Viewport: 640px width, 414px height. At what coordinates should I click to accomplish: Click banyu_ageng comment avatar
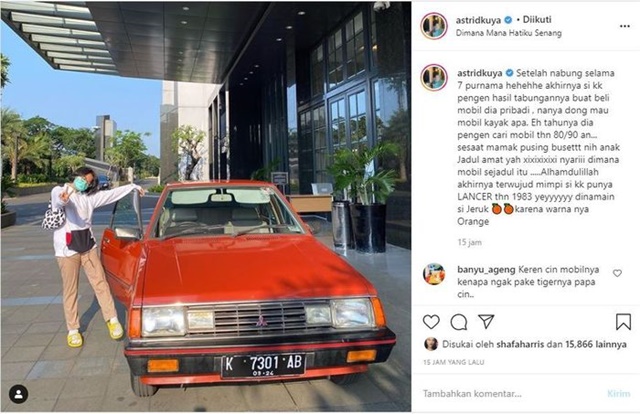coord(434,274)
